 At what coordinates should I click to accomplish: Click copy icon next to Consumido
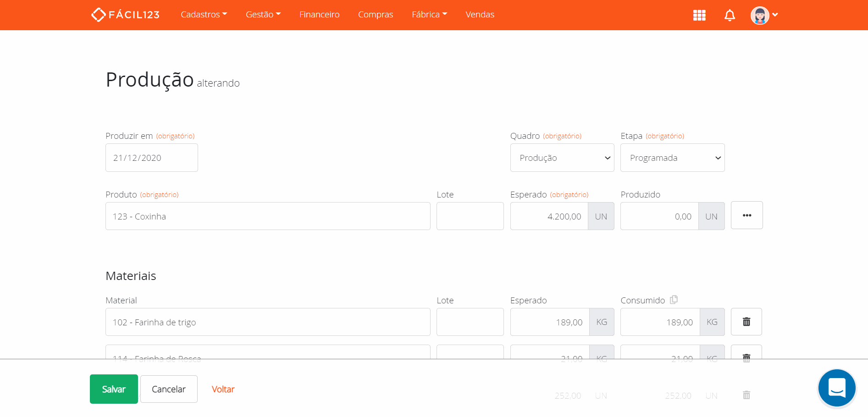click(x=674, y=300)
